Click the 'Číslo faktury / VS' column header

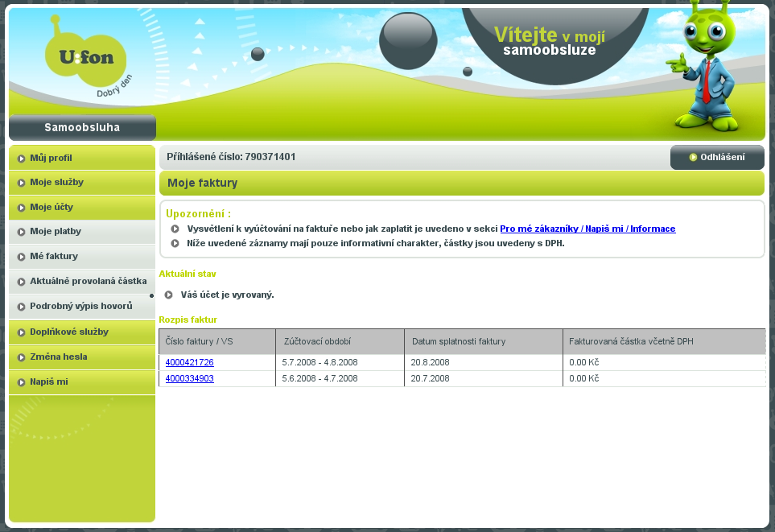(217, 341)
